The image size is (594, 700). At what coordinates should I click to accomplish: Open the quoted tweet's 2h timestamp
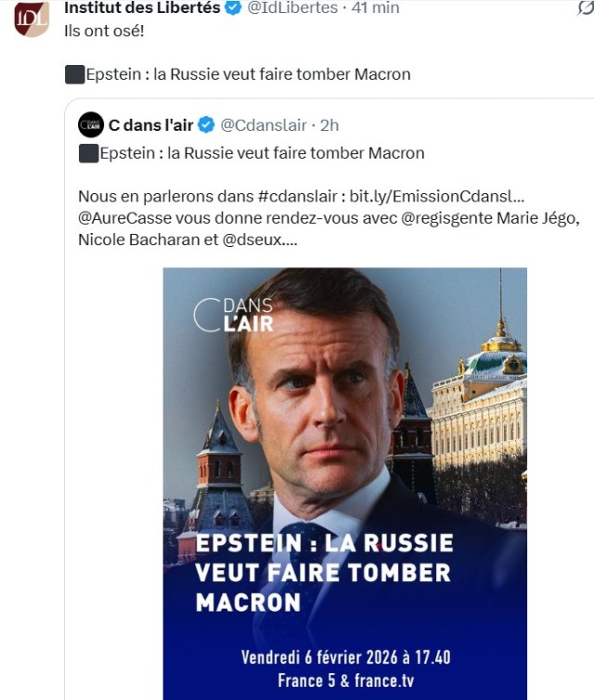click(x=329, y=125)
